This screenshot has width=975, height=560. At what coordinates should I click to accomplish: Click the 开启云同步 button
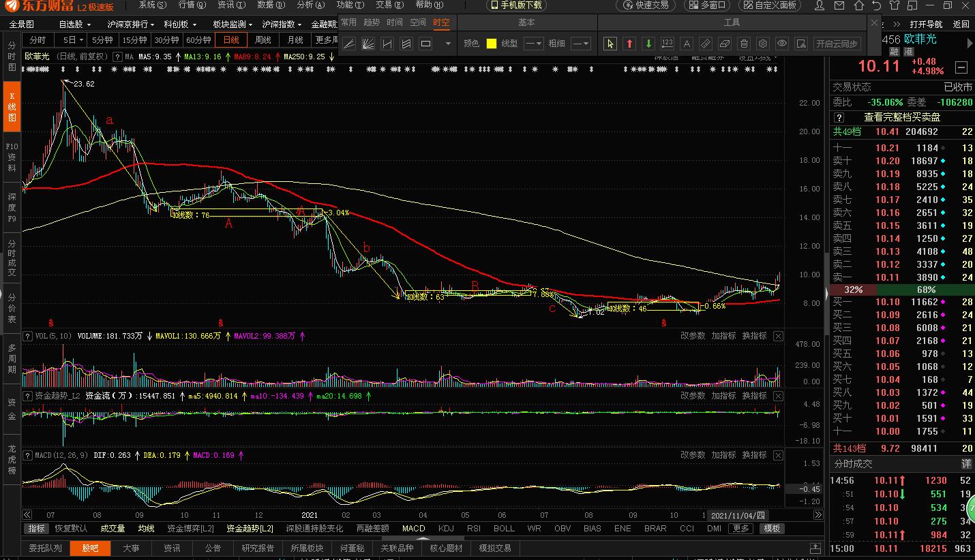(x=837, y=44)
